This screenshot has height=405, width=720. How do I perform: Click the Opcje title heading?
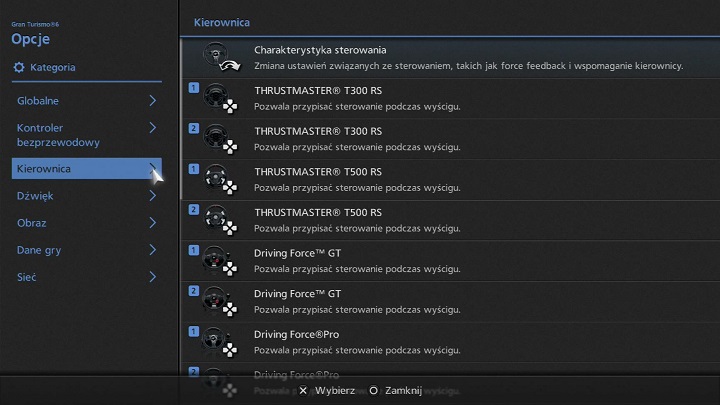(30, 39)
